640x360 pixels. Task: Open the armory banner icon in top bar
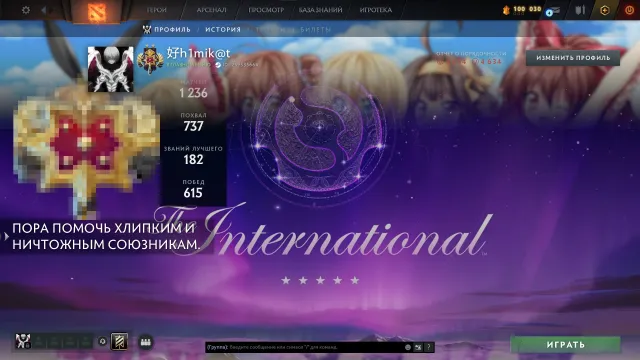point(580,10)
